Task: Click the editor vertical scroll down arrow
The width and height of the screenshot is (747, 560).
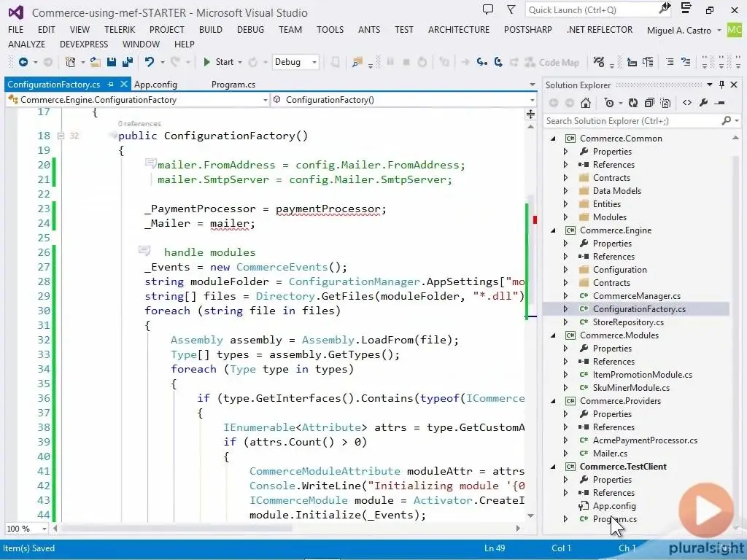Action: [x=530, y=516]
